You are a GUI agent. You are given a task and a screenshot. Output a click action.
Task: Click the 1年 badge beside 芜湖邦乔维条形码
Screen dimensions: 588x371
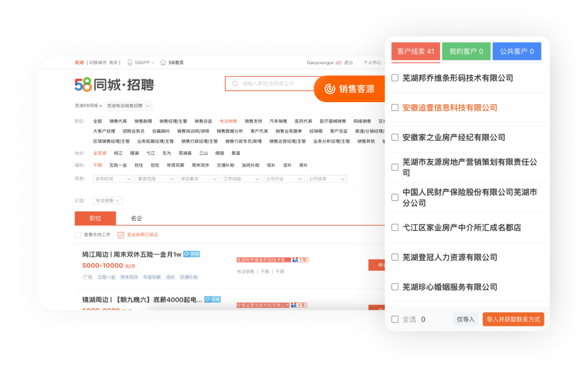click(301, 259)
